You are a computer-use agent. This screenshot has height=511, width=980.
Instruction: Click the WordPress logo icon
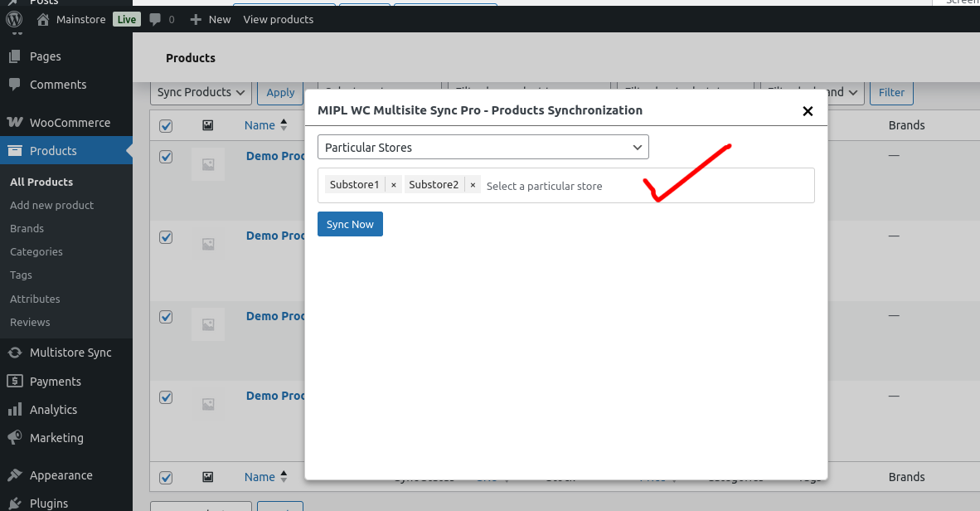click(14, 19)
